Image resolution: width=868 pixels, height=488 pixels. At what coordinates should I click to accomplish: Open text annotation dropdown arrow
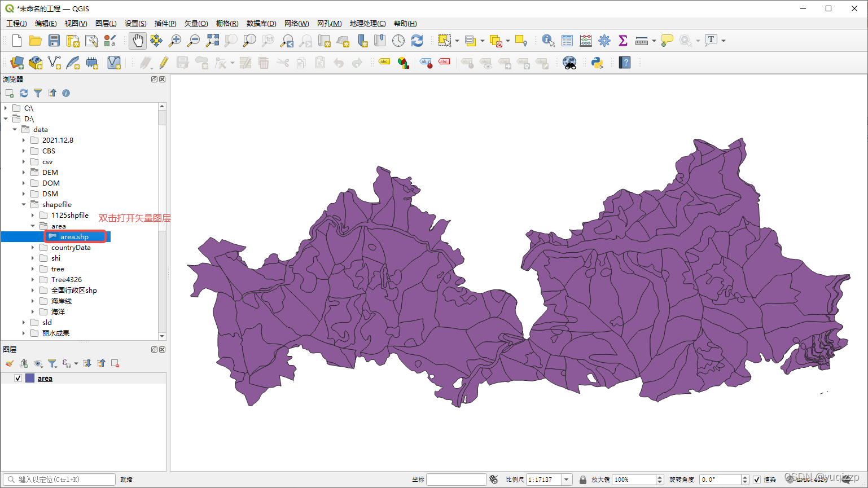click(723, 41)
